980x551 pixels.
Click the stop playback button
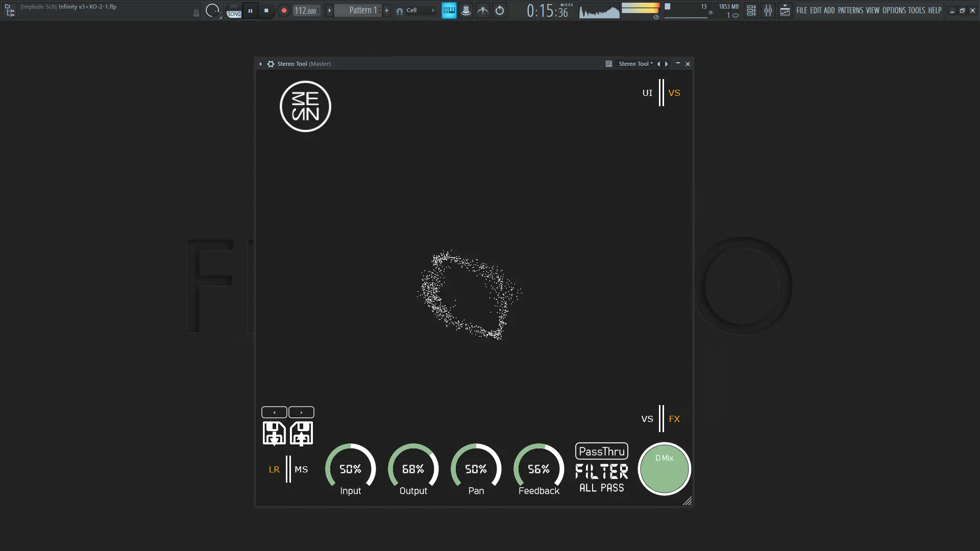[266, 10]
